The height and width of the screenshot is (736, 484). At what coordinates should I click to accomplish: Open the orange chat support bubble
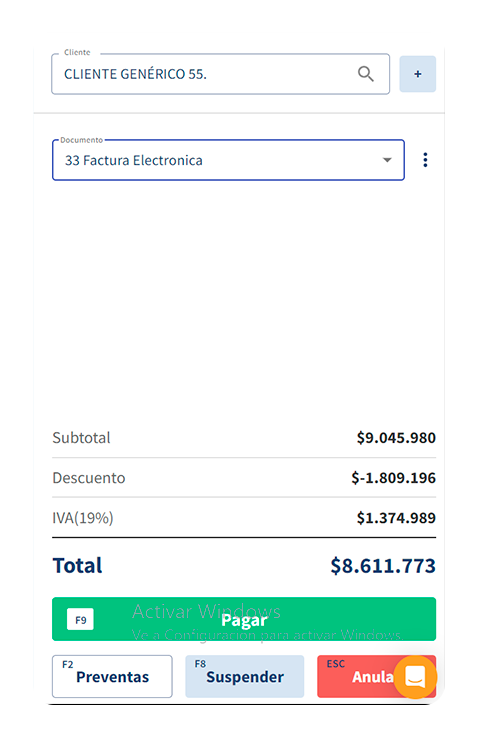click(415, 677)
